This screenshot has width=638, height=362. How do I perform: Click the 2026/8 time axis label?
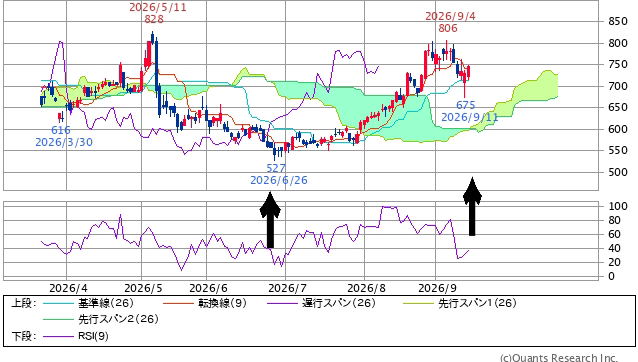pyautogui.click(x=366, y=288)
